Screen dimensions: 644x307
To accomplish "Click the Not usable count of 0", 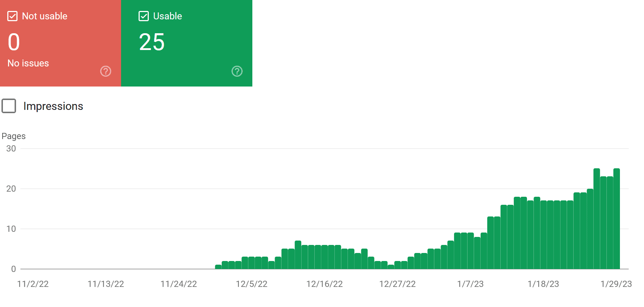I will pyautogui.click(x=14, y=42).
